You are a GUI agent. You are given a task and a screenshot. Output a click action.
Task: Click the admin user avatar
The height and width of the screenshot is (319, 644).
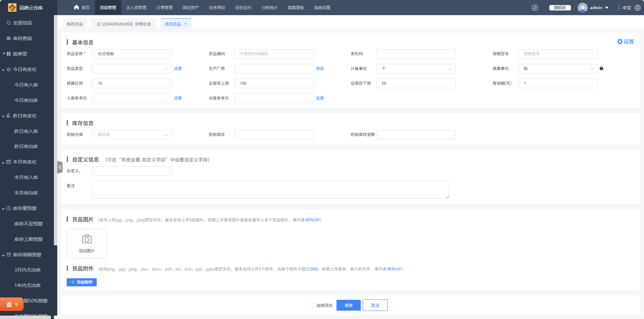click(583, 8)
